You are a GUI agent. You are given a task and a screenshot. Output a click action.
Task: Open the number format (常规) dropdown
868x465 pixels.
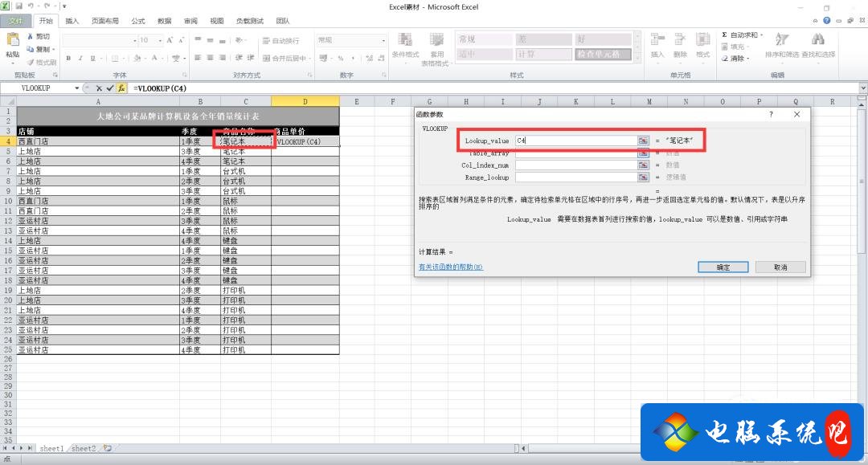pyautogui.click(x=383, y=40)
